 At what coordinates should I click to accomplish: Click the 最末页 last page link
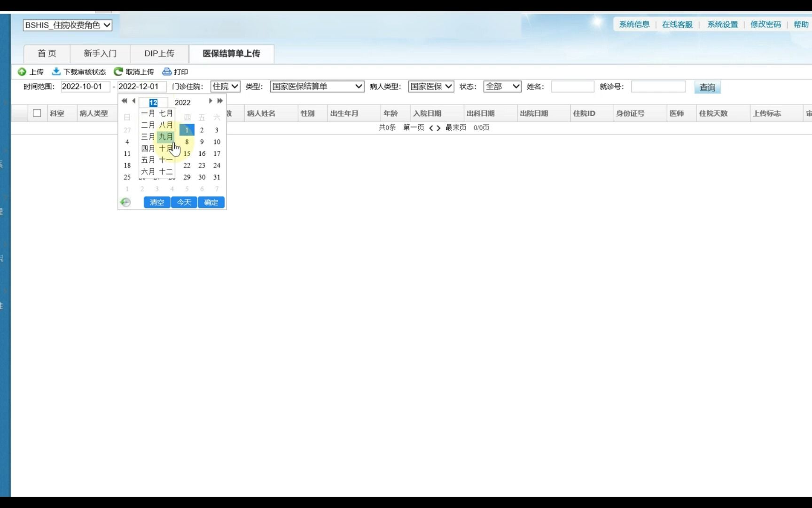(x=456, y=127)
